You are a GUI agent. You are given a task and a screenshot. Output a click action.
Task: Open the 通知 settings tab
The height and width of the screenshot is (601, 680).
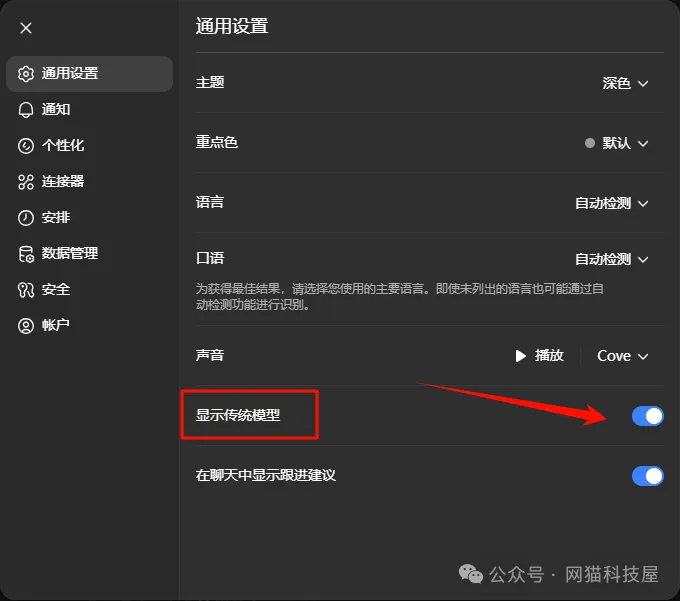89,110
